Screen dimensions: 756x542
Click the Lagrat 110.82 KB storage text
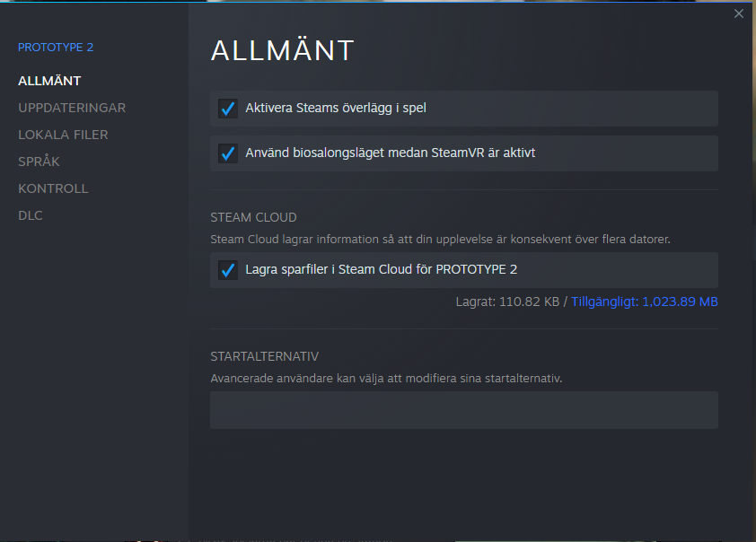tap(508, 302)
